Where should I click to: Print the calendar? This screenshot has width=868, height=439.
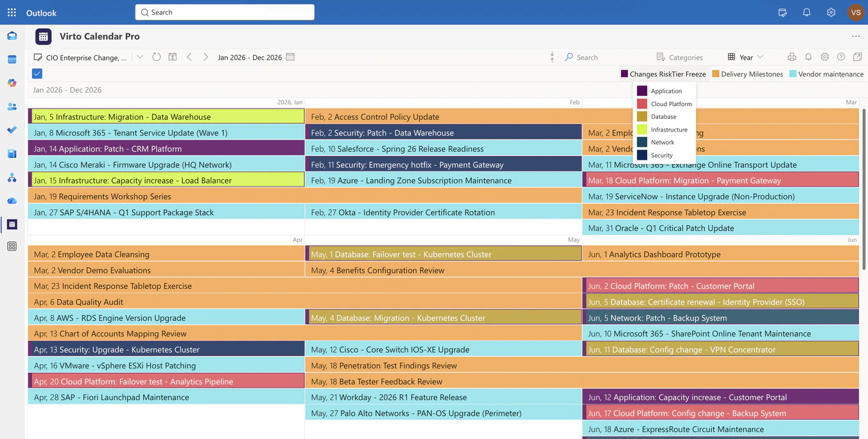792,57
